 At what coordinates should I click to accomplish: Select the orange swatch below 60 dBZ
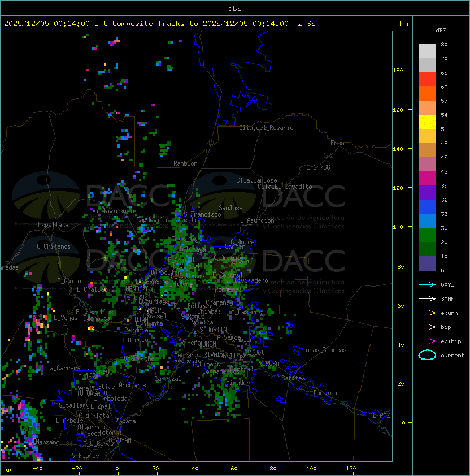tap(427, 94)
